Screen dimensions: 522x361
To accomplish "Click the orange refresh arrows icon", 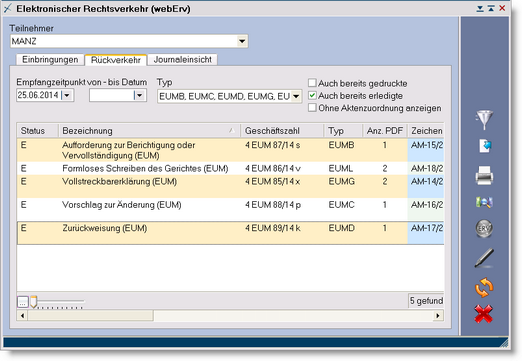I will (484, 287).
